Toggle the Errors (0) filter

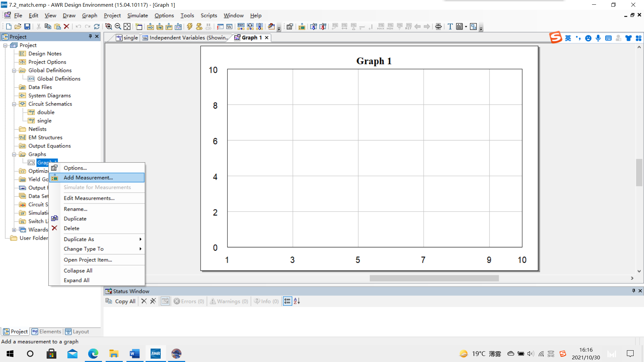pos(189,301)
